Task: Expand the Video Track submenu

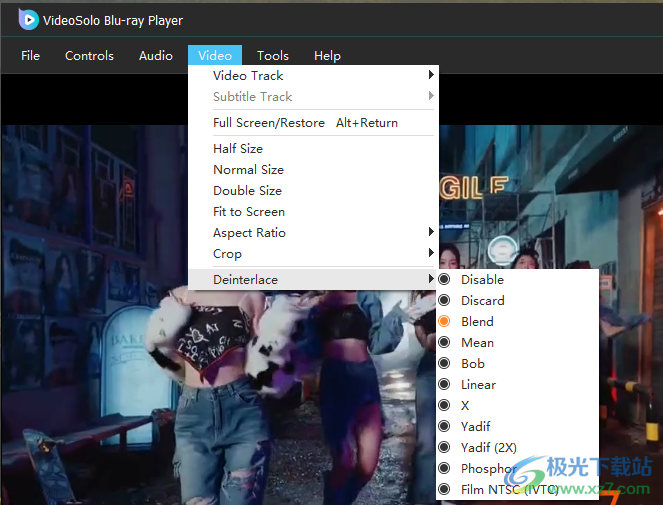Action: coord(313,76)
